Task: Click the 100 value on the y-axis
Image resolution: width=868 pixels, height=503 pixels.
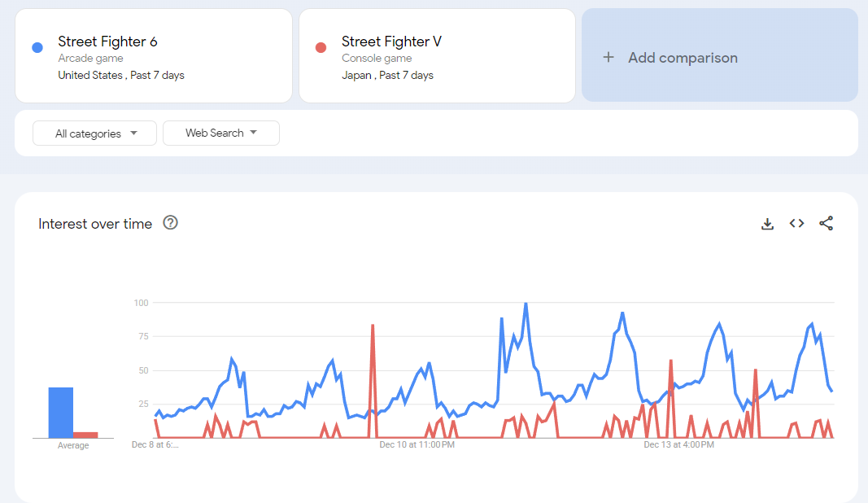Action: pyautogui.click(x=142, y=303)
